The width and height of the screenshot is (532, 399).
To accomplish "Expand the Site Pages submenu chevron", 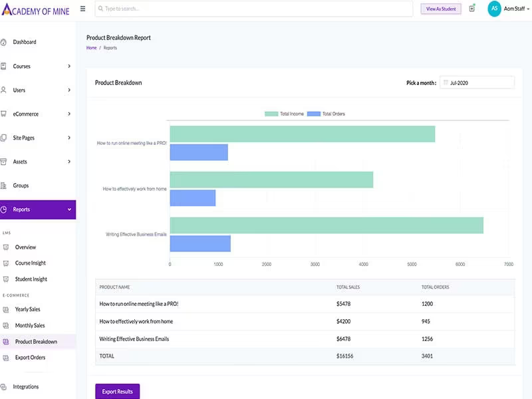I will [x=69, y=138].
